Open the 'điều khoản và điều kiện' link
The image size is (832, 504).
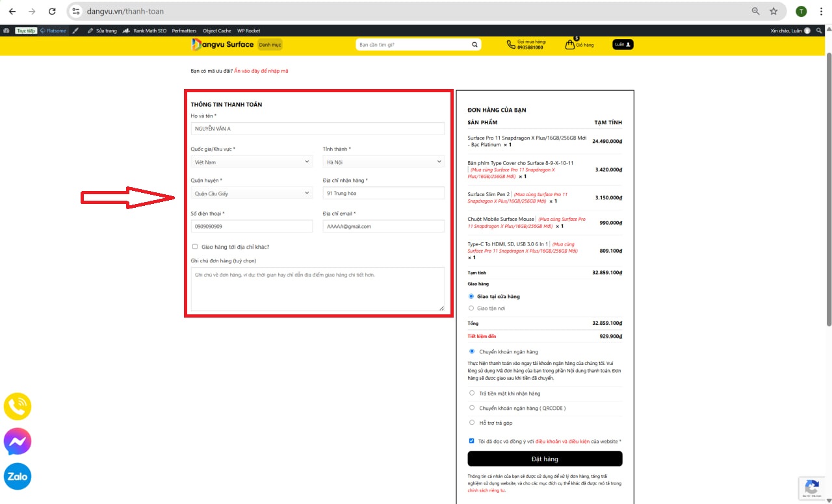click(563, 442)
